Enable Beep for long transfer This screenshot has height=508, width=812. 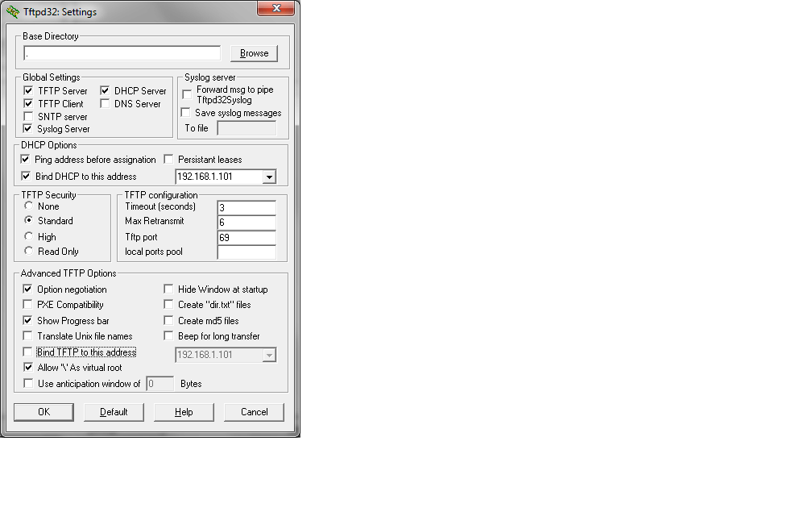coord(168,336)
